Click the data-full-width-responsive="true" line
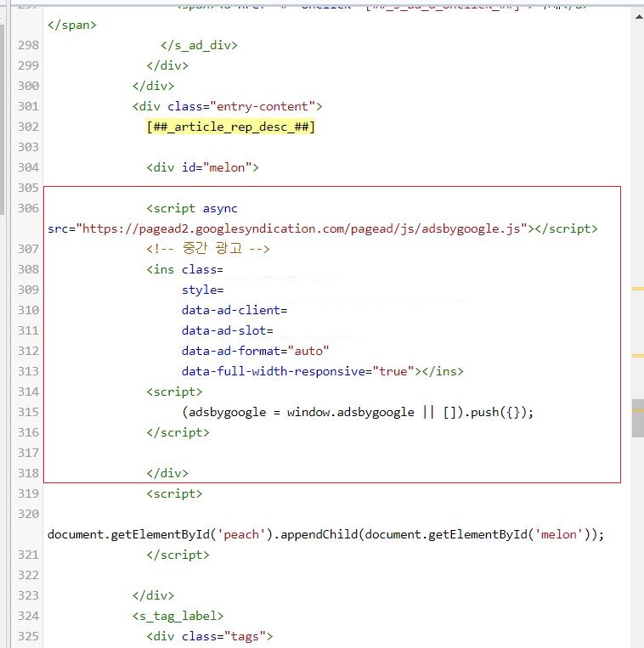This screenshot has height=648, width=644. point(322,371)
